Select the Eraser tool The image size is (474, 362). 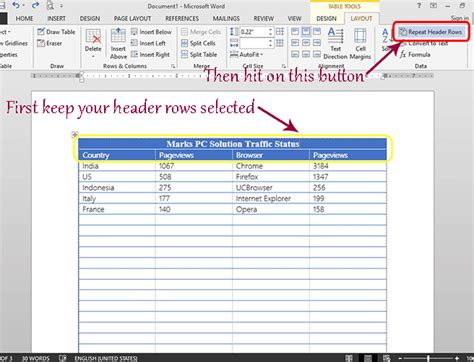(x=50, y=43)
